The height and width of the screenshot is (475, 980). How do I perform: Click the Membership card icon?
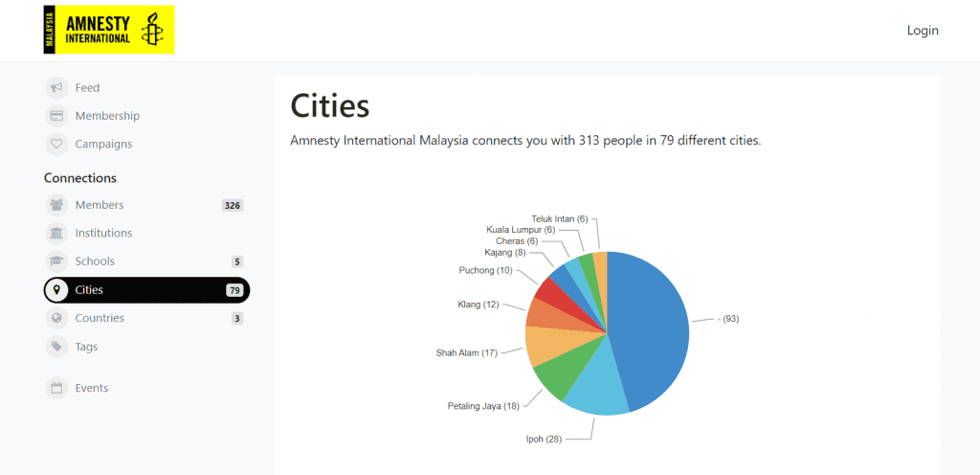56,116
